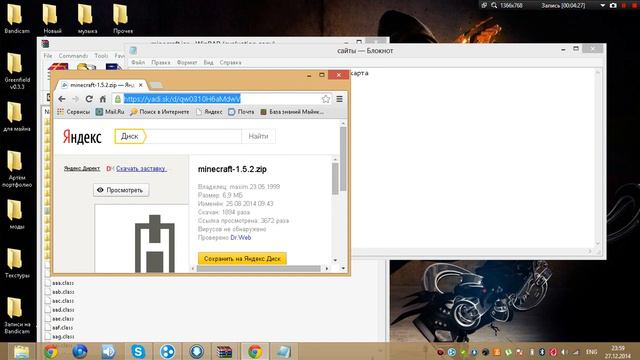
Task: Select aac.class in WinRAR file list
Action: tap(60, 301)
